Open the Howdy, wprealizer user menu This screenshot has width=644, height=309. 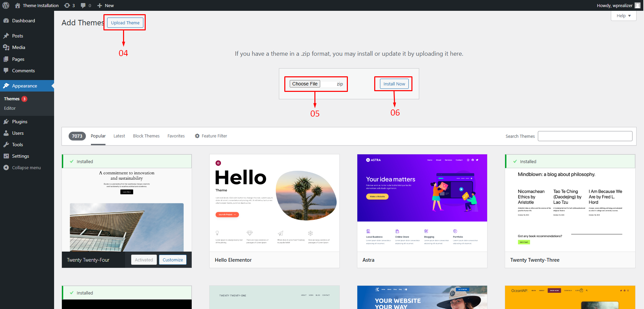tap(618, 5)
